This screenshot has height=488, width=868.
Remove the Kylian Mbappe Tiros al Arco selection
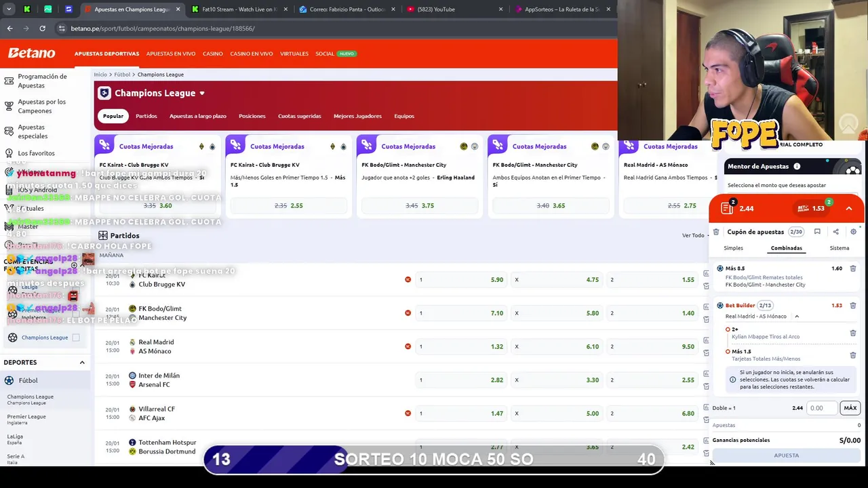pos(853,333)
